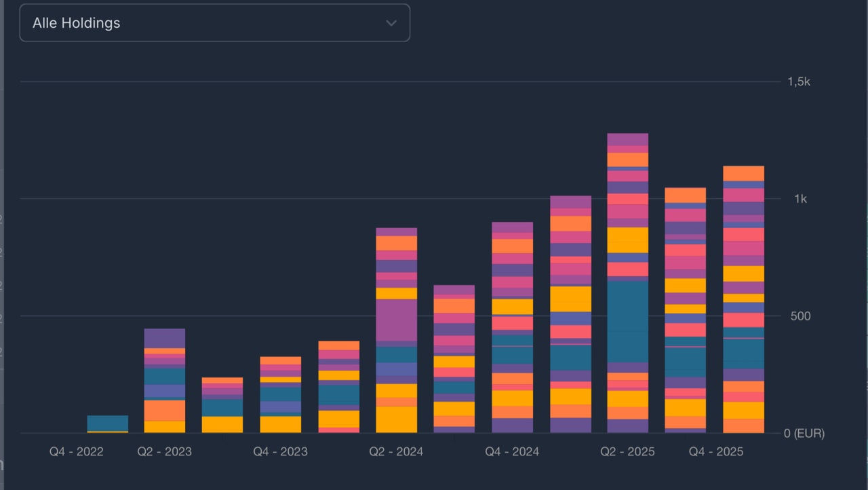Click the wide orange segment in Q2 2023 bar

coord(164,411)
